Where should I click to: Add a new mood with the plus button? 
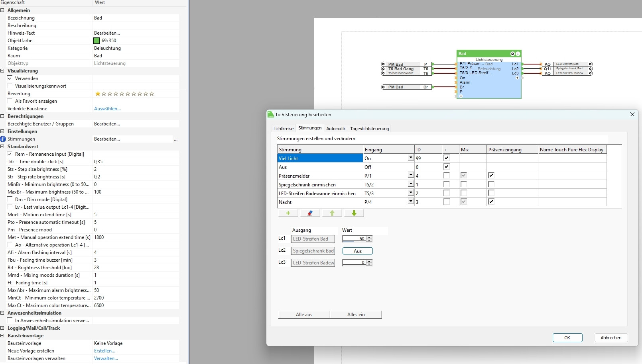pos(288,213)
